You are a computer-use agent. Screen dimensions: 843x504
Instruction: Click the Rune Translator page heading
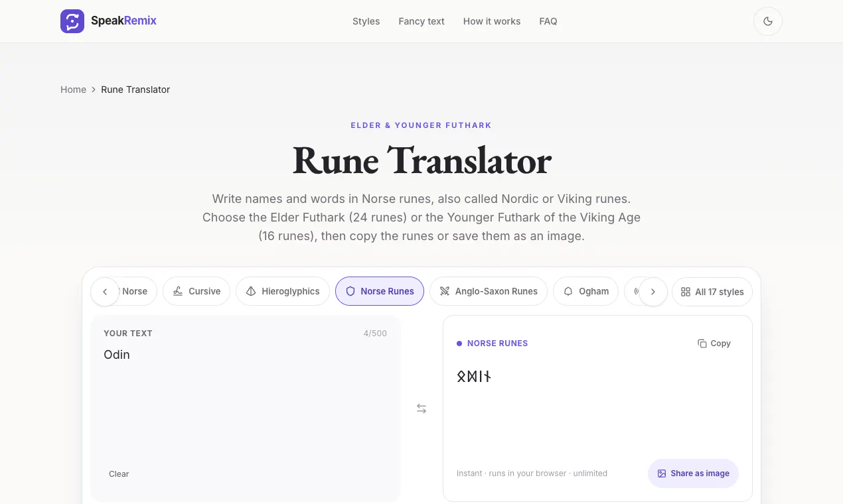[x=421, y=161]
